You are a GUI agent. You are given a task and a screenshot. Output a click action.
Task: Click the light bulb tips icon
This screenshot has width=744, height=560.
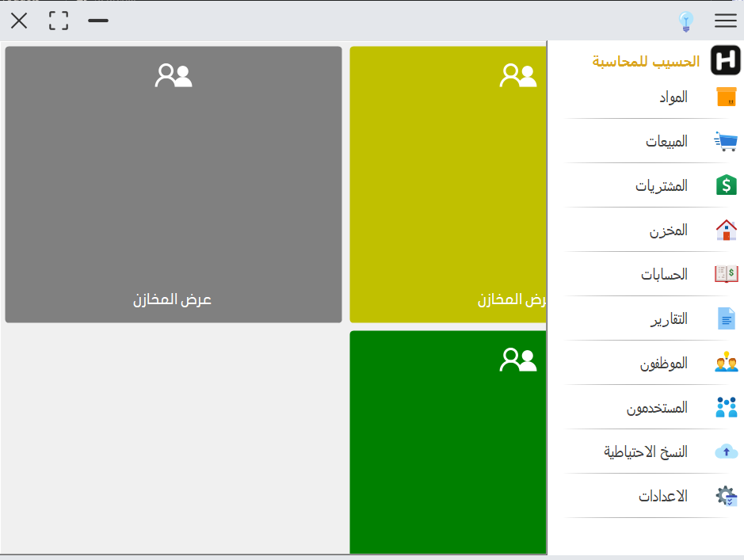click(686, 21)
